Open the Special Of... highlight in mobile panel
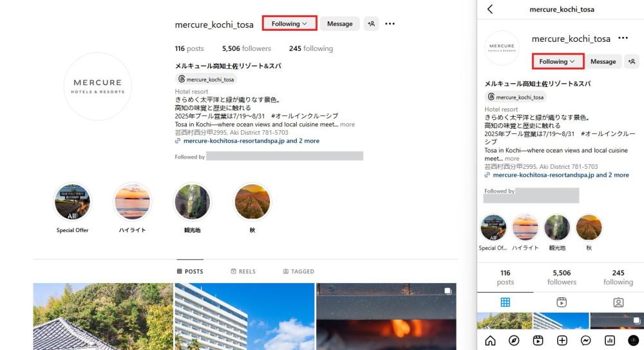The image size is (644, 350). [493, 228]
